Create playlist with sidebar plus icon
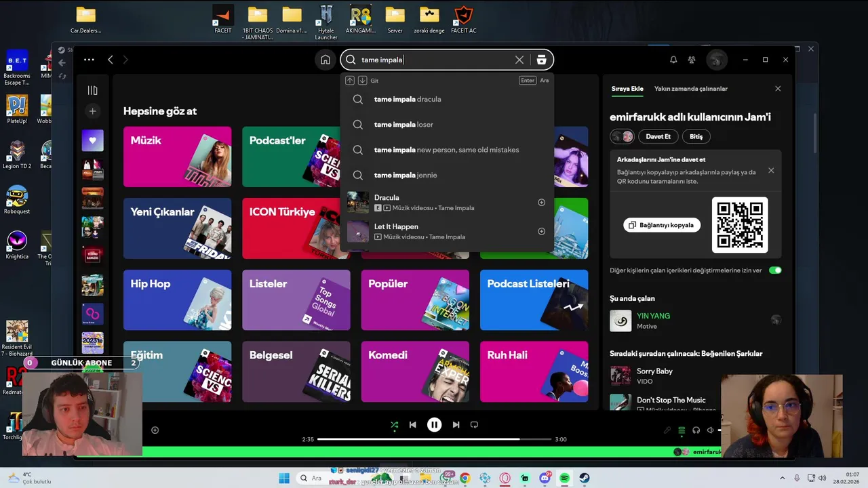 point(93,111)
